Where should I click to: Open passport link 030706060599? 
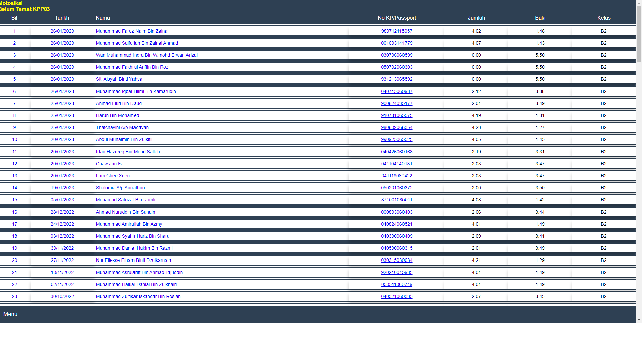coord(396,55)
